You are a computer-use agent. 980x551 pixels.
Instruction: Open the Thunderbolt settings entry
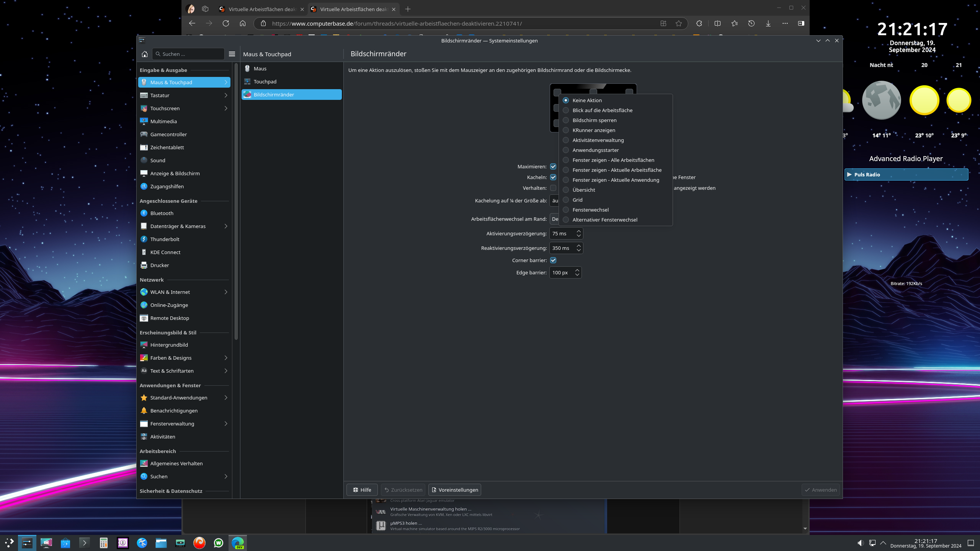coord(165,239)
